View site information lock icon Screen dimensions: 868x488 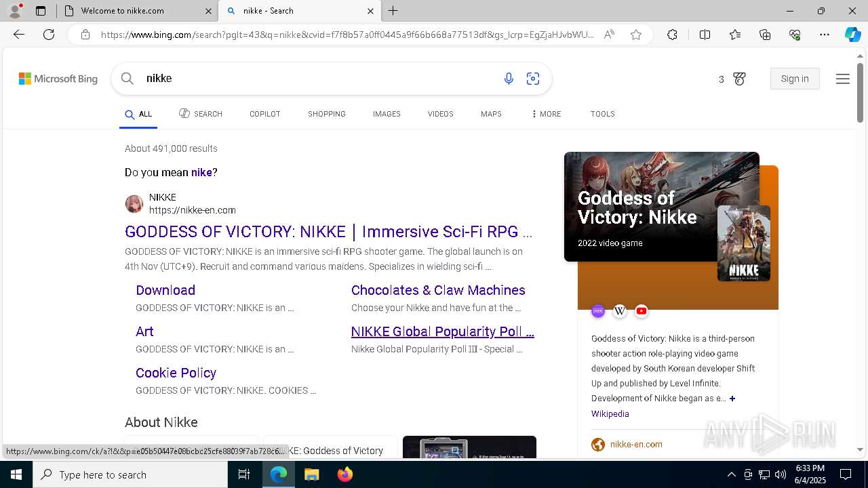click(x=85, y=35)
